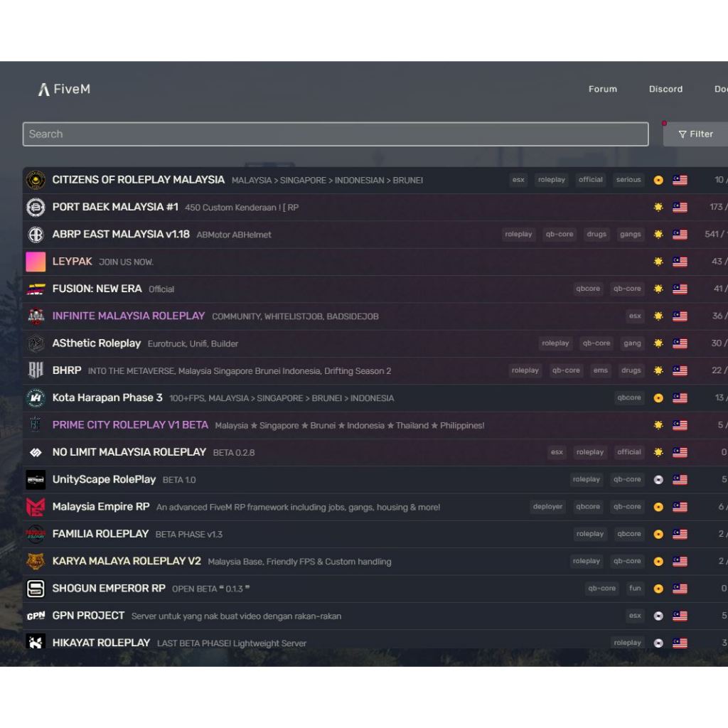
Task: Toggle the official tag on CITIZENS OF ROLEPLAY
Action: coord(591,180)
